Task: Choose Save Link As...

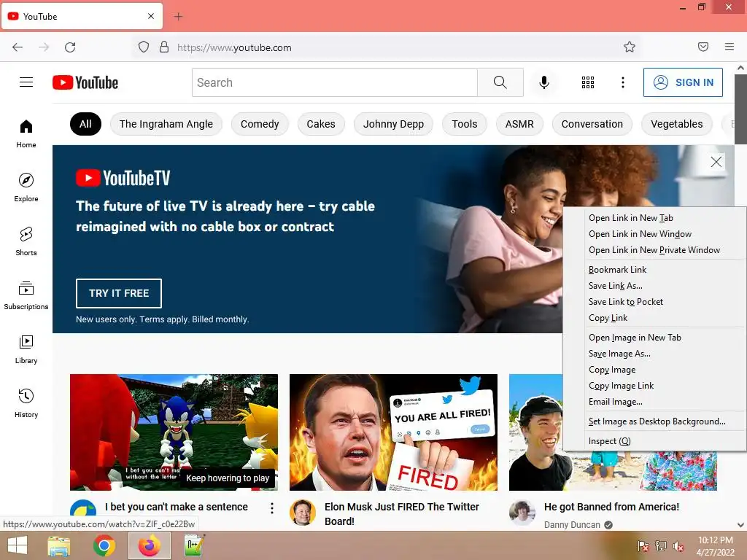Action: click(616, 286)
